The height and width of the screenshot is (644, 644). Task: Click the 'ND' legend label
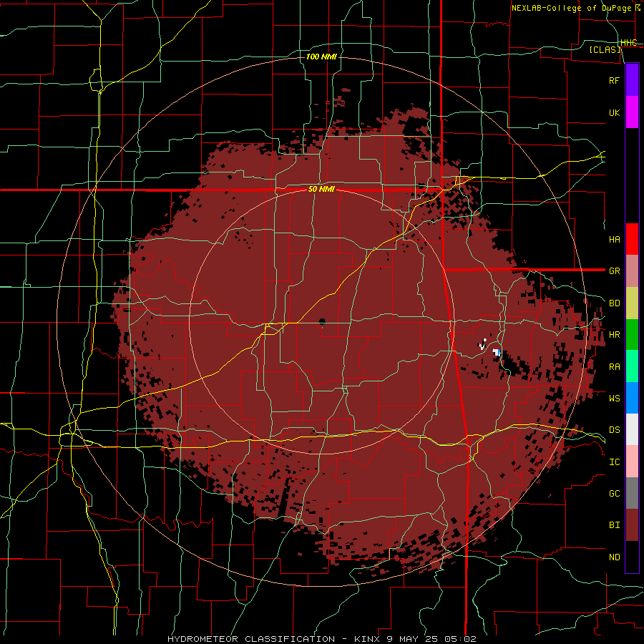(614, 557)
